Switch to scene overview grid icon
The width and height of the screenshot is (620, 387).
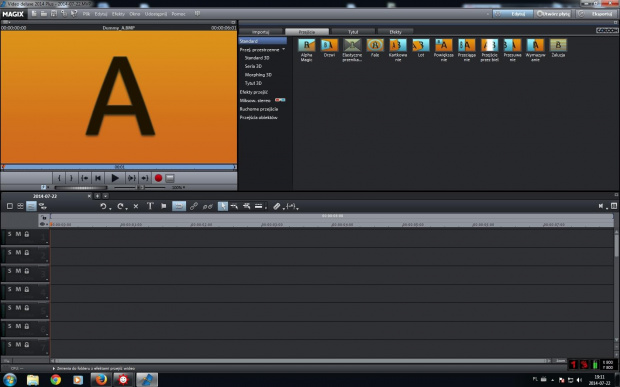point(20,206)
